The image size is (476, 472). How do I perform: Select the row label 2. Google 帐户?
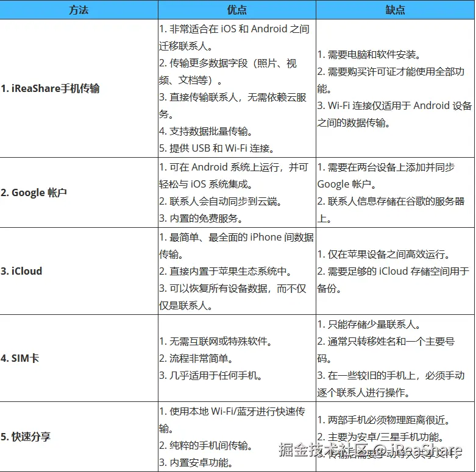click(34, 192)
